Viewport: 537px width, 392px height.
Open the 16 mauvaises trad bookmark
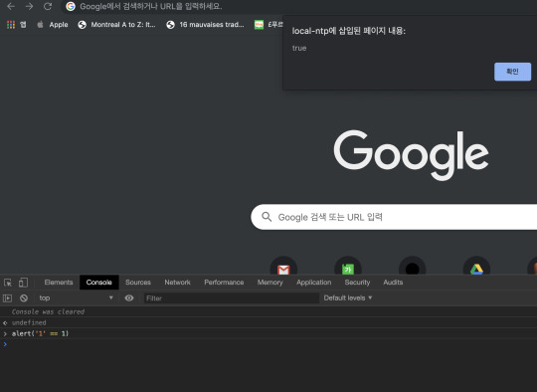[205, 25]
